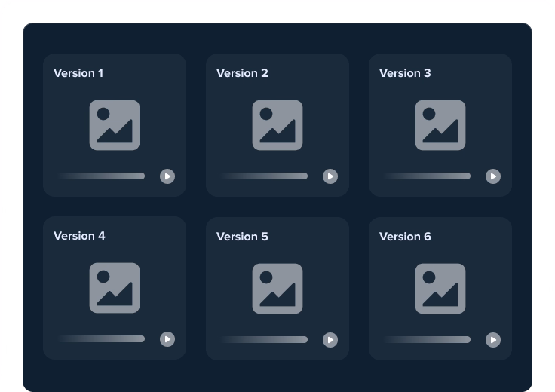Viewport: 555px width, 392px height.
Task: Click the Version 2 image placeholder icon
Action: [x=277, y=125]
